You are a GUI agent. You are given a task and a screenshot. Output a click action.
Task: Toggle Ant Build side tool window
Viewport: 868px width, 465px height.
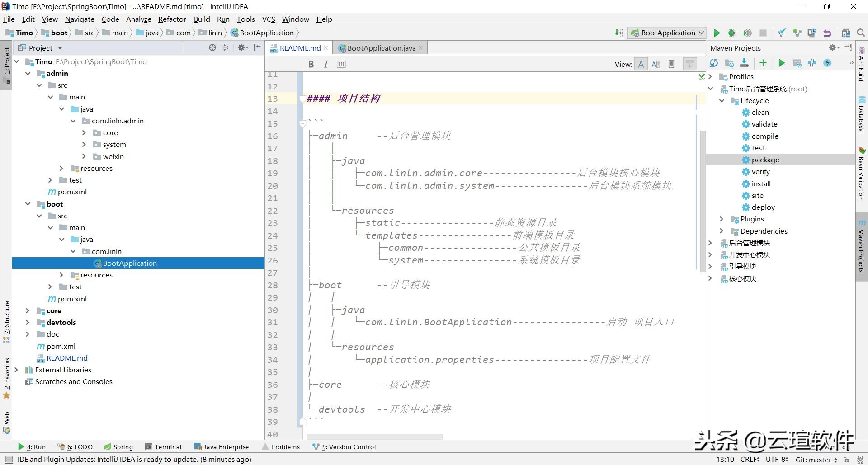(x=862, y=64)
